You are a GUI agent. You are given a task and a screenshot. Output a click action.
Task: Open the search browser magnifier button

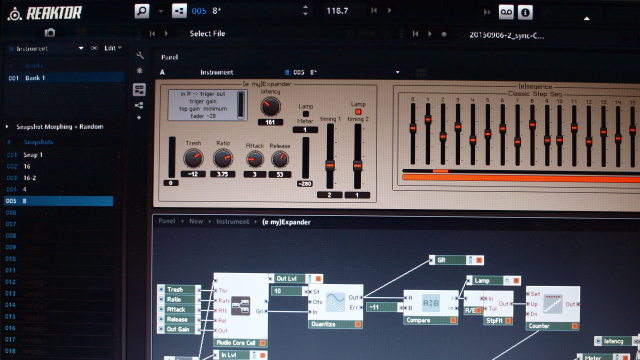click(142, 11)
